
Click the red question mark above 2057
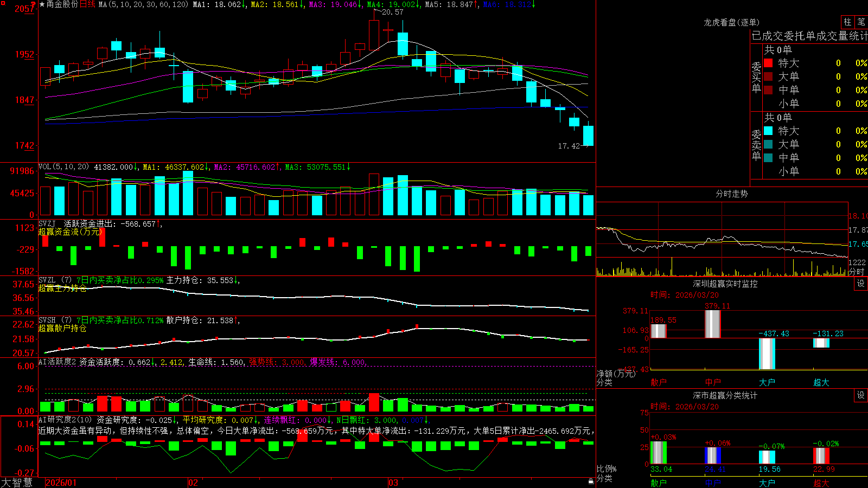coord(34,4)
